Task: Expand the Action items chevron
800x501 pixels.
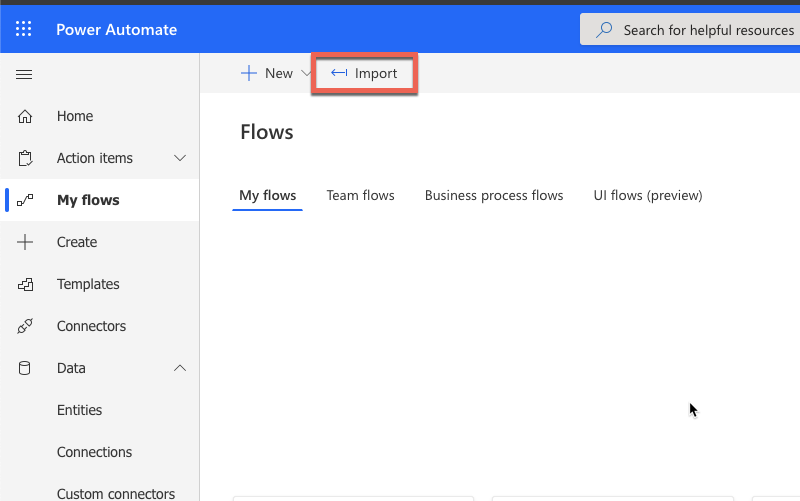Action: point(180,158)
